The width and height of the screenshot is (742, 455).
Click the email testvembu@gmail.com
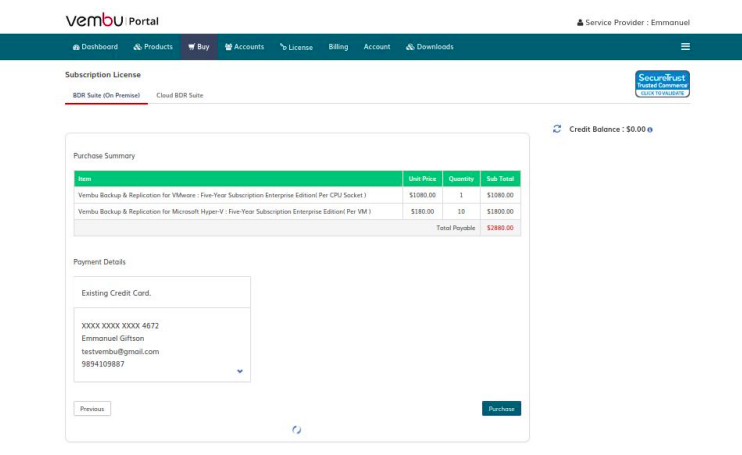pos(120,351)
